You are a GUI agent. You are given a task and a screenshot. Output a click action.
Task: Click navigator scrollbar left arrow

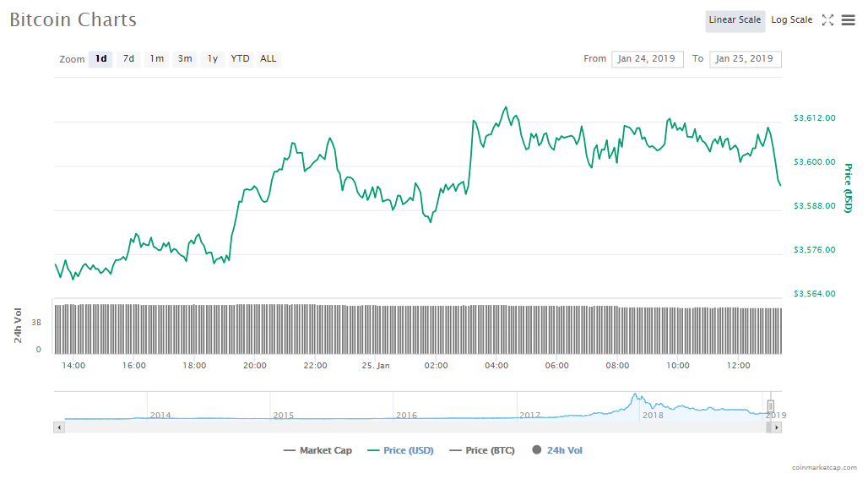pos(58,427)
